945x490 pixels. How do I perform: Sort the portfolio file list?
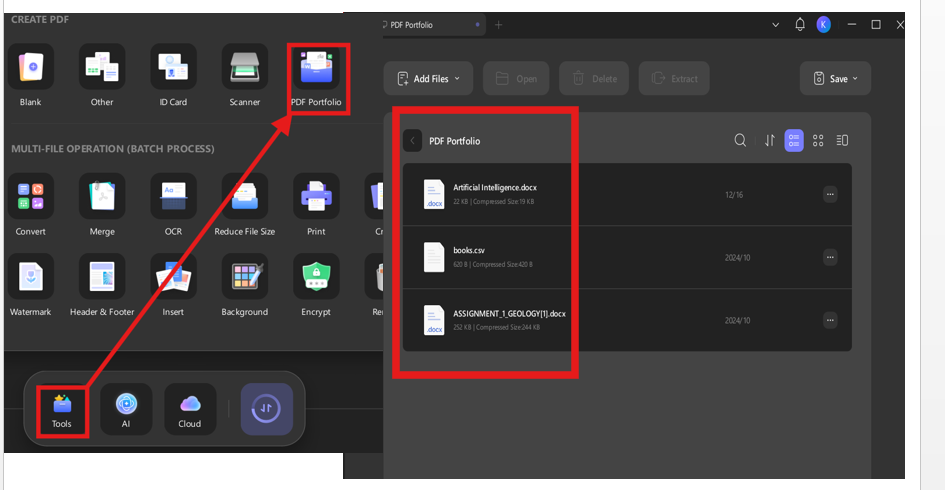pyautogui.click(x=770, y=140)
